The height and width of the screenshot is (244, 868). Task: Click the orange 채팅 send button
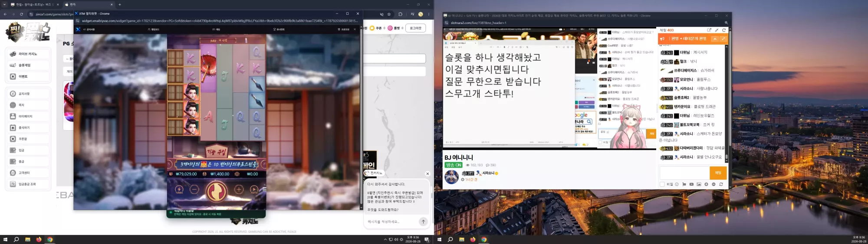[718, 173]
